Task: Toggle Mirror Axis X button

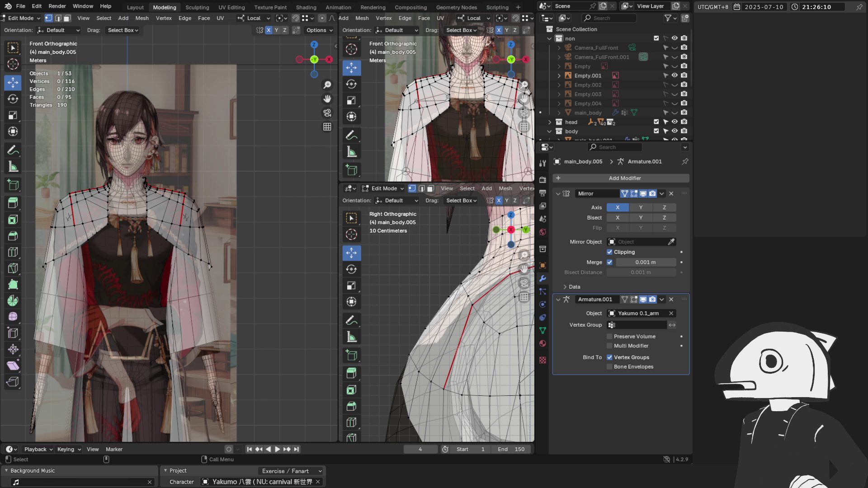Action: pos(618,207)
